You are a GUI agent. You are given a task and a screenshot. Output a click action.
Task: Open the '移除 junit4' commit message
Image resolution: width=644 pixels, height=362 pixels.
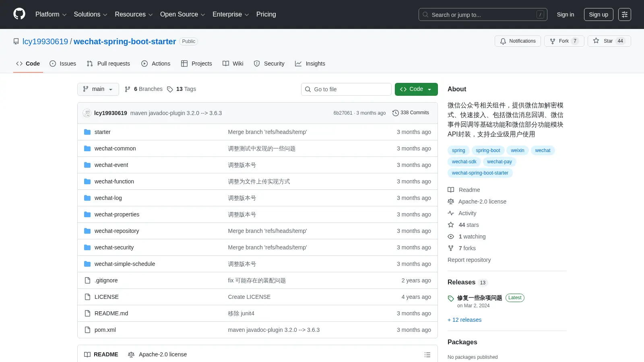[241, 313]
